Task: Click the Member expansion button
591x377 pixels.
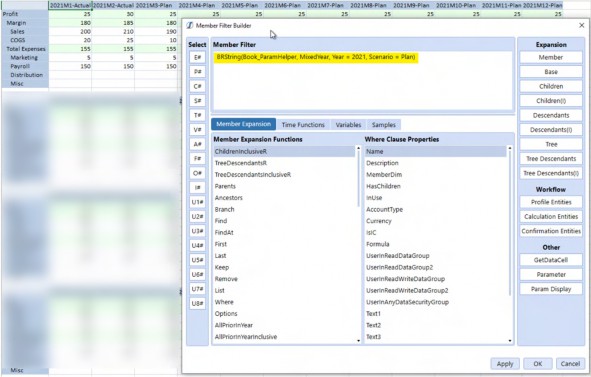Action: (x=551, y=57)
